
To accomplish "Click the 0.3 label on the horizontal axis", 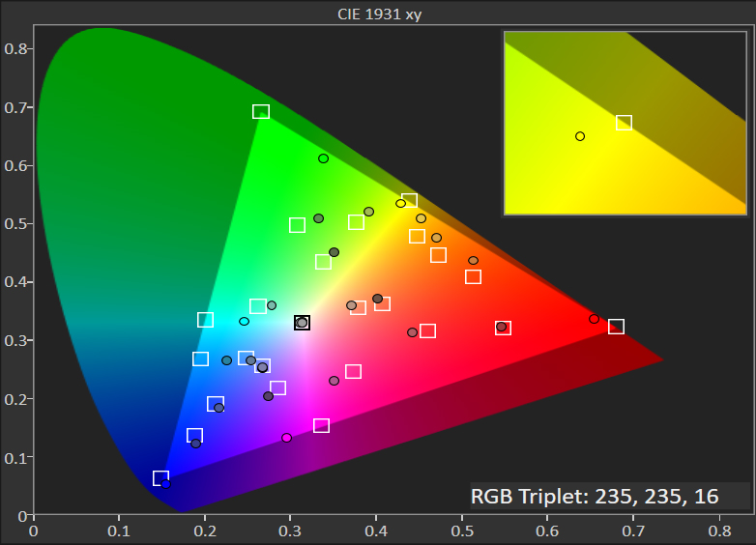I will coord(290,531).
